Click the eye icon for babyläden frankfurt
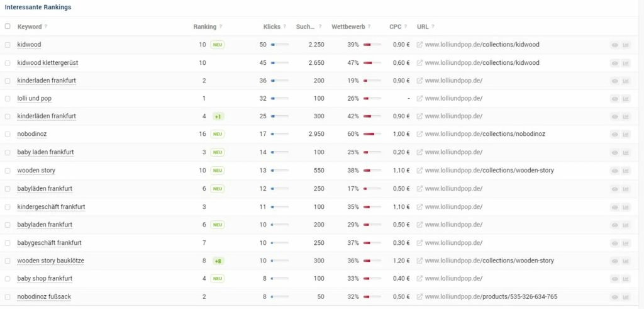 pyautogui.click(x=614, y=189)
